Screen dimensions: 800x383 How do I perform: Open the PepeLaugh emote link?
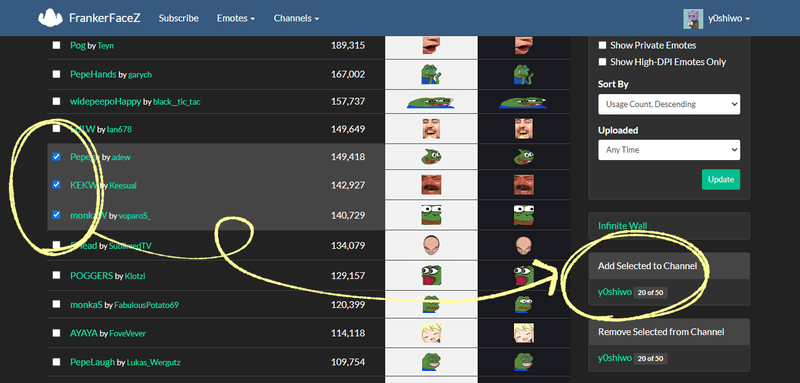[x=92, y=362]
